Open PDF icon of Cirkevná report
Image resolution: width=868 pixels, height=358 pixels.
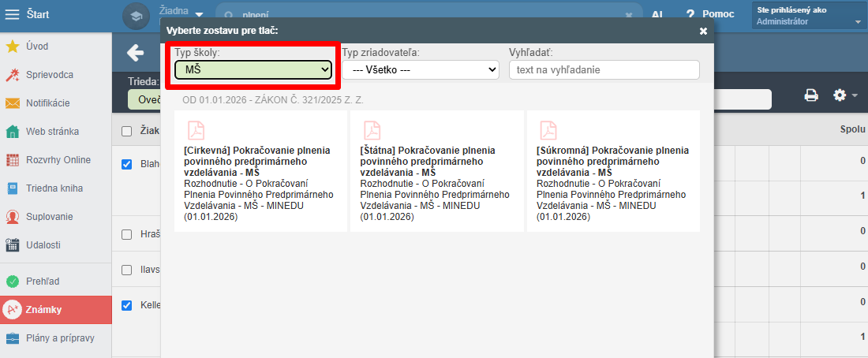point(196,130)
